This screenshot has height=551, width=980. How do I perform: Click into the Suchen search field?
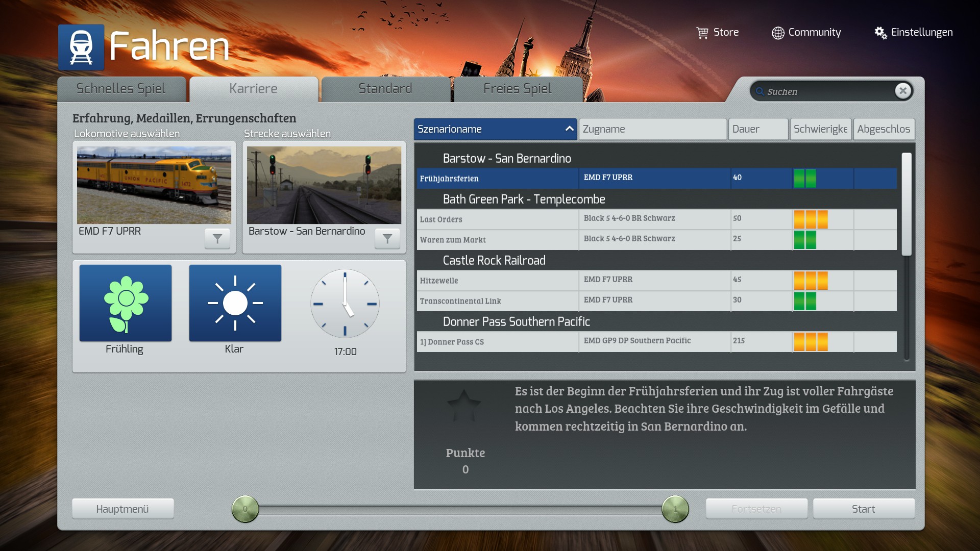pyautogui.click(x=827, y=91)
